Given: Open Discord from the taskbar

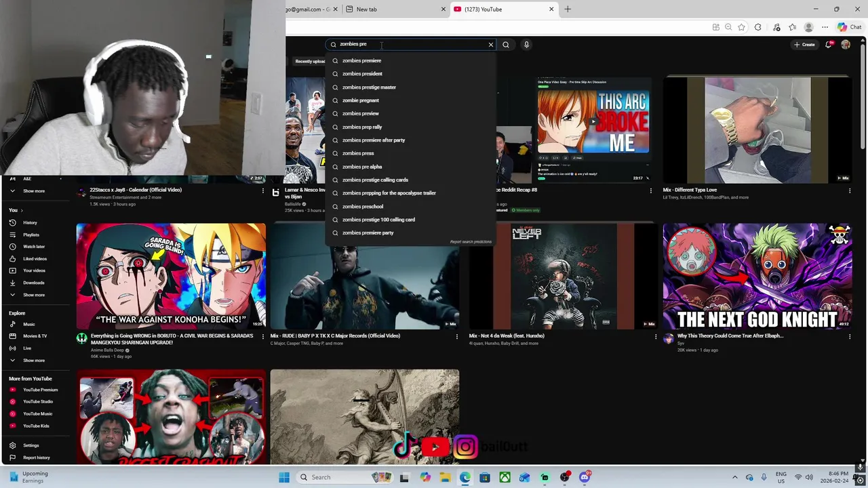Looking at the screenshot, I should [585, 477].
